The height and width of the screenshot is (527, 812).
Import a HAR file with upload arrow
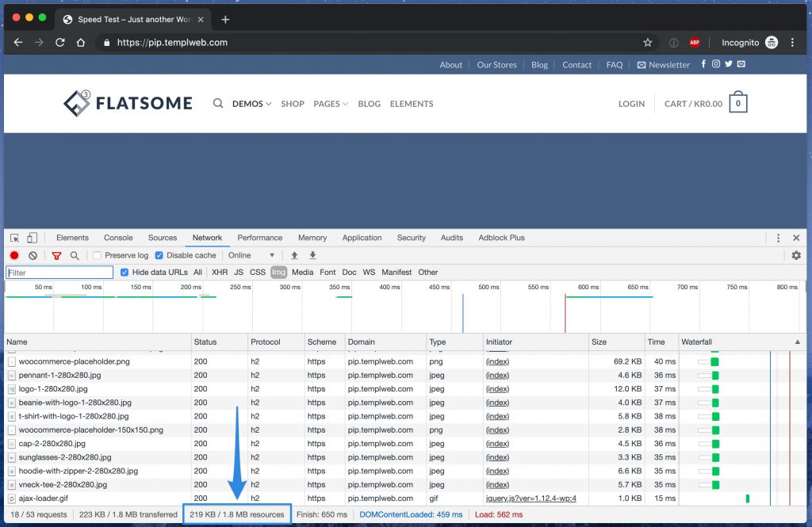tap(294, 255)
